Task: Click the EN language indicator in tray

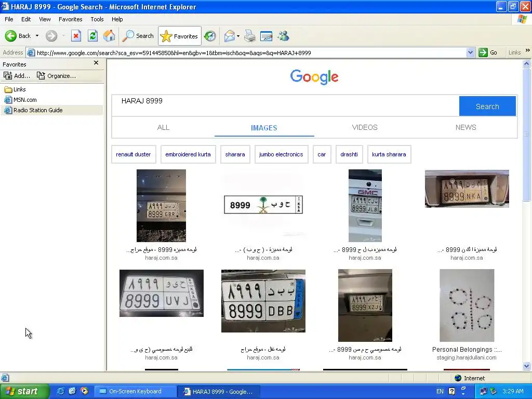Action: [440, 391]
